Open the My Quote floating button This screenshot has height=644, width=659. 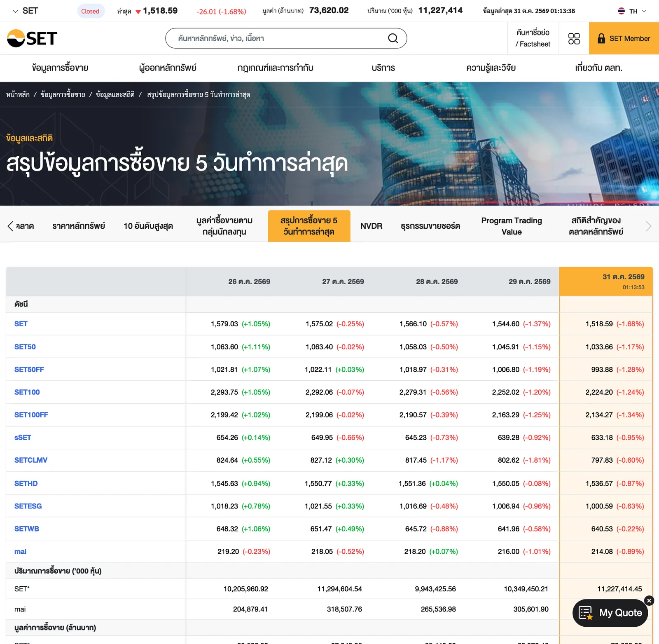pyautogui.click(x=610, y=613)
